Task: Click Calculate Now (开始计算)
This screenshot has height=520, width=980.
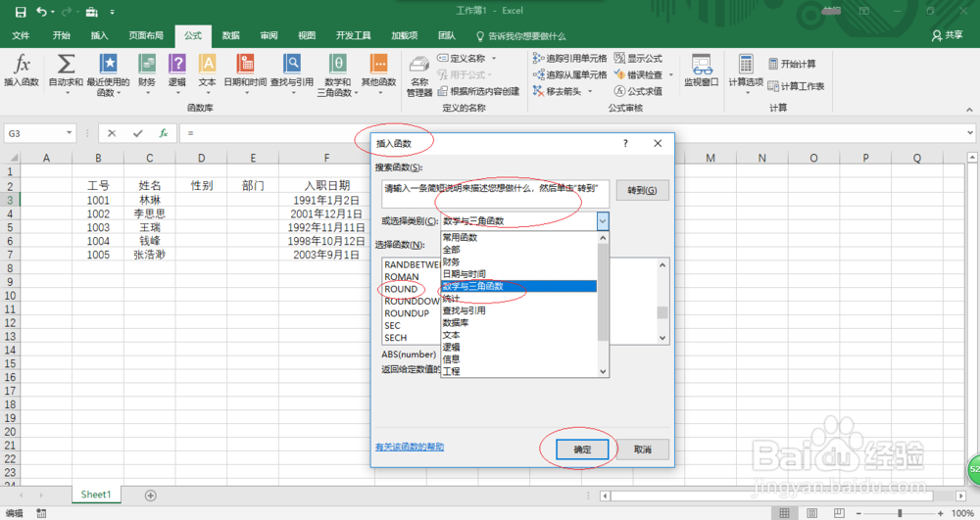Action: coord(792,64)
